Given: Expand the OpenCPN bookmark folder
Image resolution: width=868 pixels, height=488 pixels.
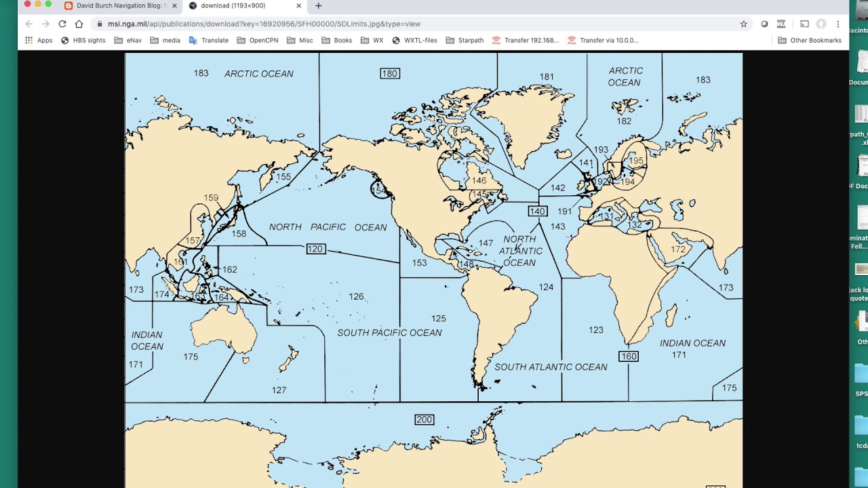Looking at the screenshot, I should tap(258, 40).
